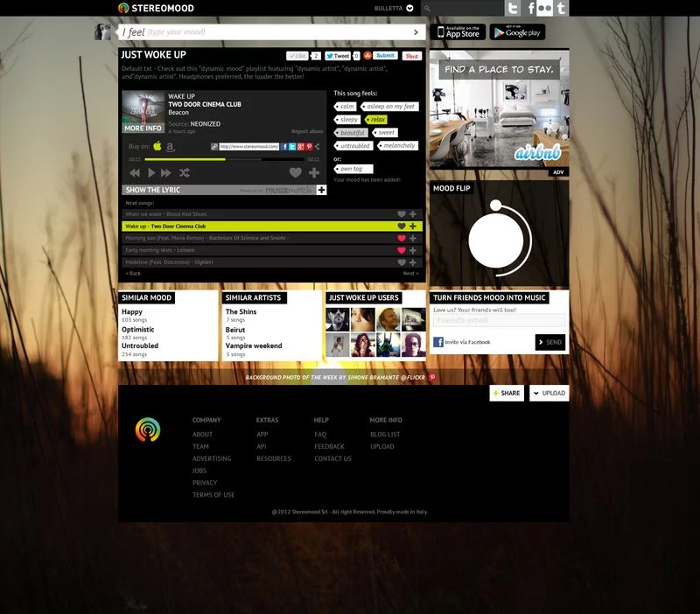Unheart the Morning sun song row
The height and width of the screenshot is (614, 700).
(402, 238)
